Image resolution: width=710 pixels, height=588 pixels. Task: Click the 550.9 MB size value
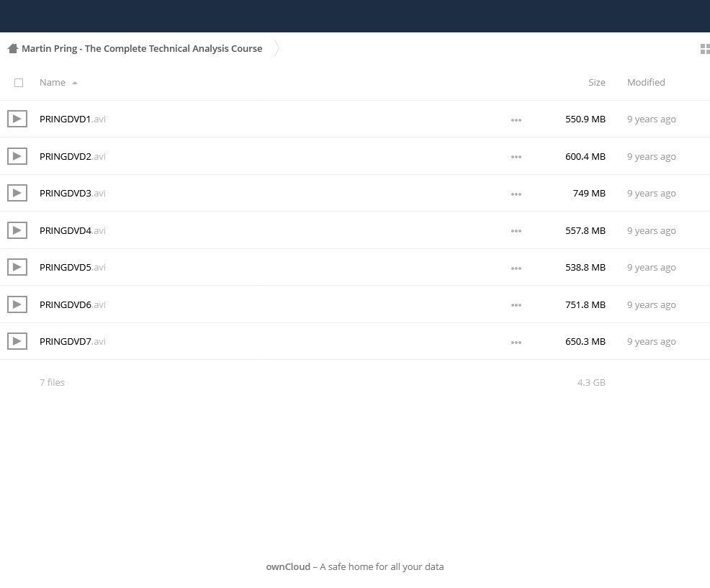585,119
